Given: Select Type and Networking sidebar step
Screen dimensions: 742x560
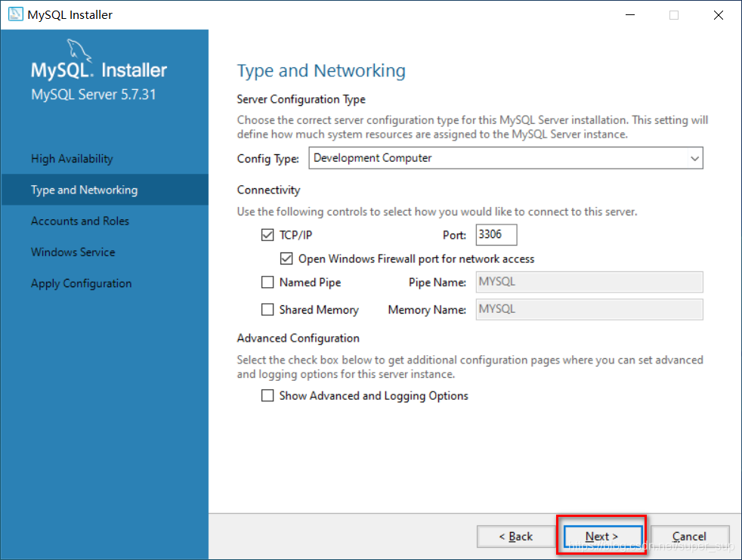Looking at the screenshot, I should [x=104, y=190].
